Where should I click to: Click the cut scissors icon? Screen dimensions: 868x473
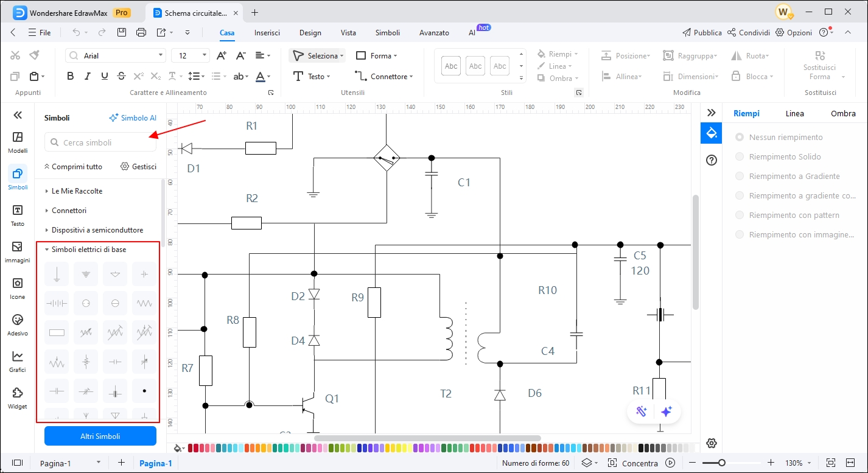coord(16,55)
